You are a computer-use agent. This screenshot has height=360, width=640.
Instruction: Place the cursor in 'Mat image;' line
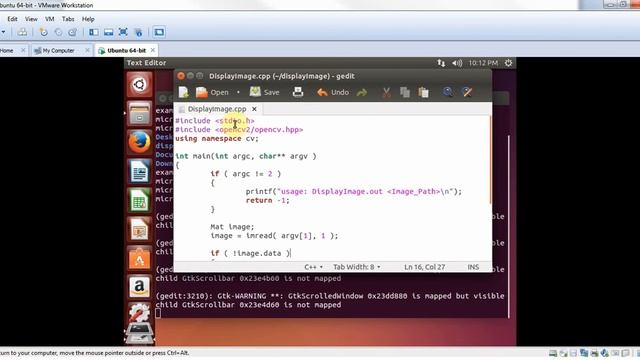[x=232, y=227]
